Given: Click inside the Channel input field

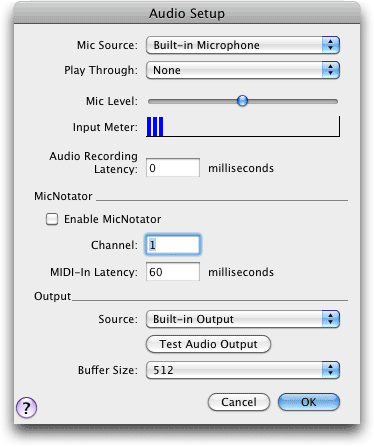Looking at the screenshot, I should 173,245.
